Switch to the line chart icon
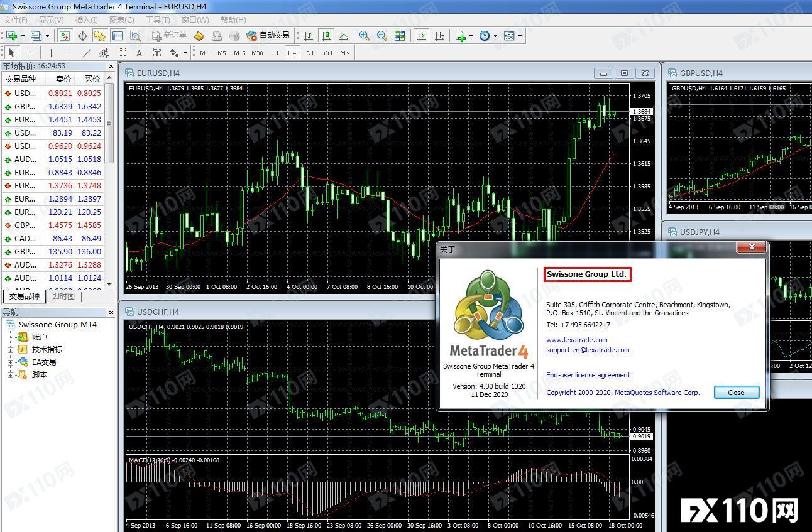 [344, 36]
